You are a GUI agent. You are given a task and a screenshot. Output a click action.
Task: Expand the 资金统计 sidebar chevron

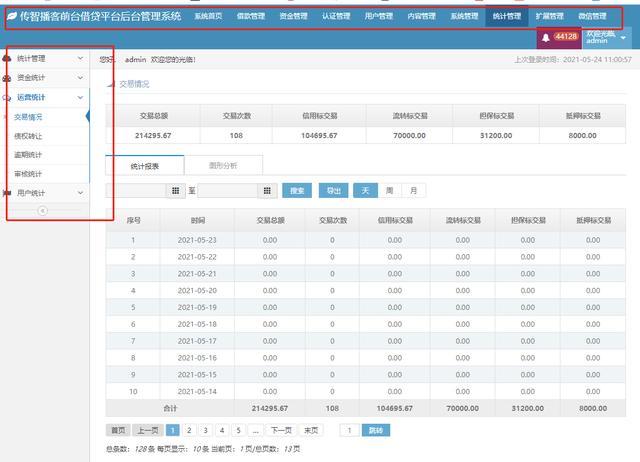coord(80,78)
